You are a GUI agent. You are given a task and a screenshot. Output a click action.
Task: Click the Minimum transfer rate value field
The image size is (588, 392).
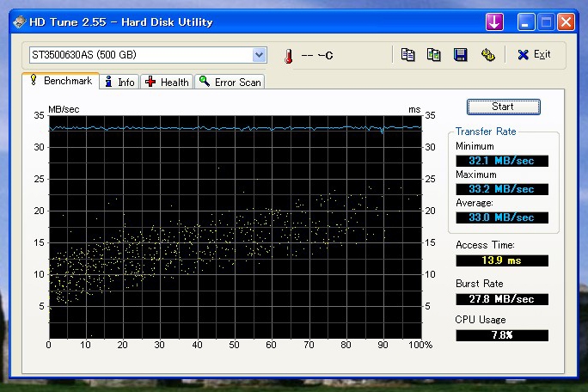pyautogui.click(x=501, y=160)
